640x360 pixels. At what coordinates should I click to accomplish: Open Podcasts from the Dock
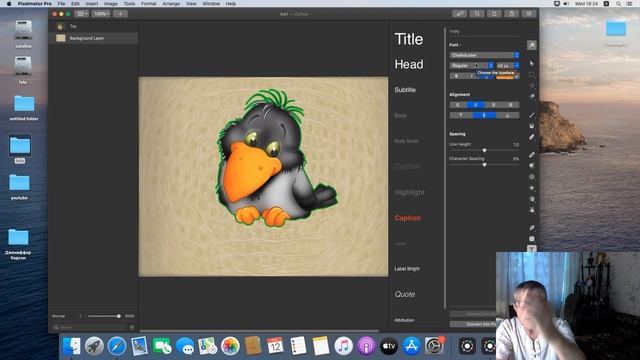[366, 346]
